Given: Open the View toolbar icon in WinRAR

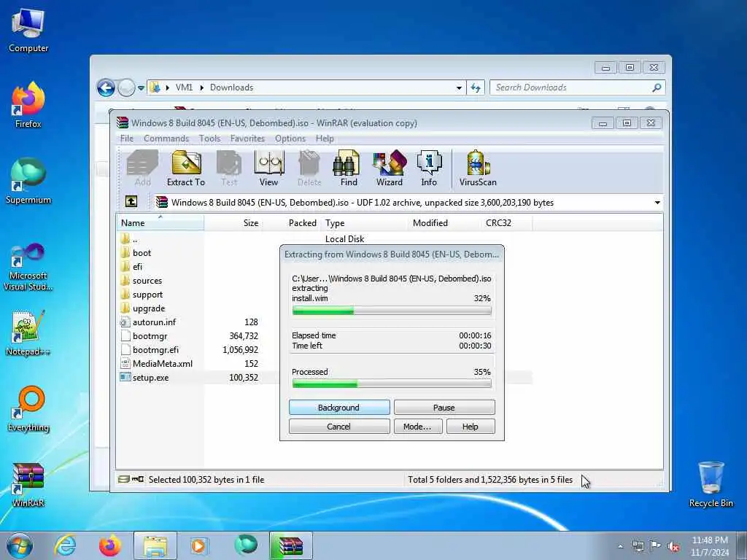Looking at the screenshot, I should [x=268, y=168].
